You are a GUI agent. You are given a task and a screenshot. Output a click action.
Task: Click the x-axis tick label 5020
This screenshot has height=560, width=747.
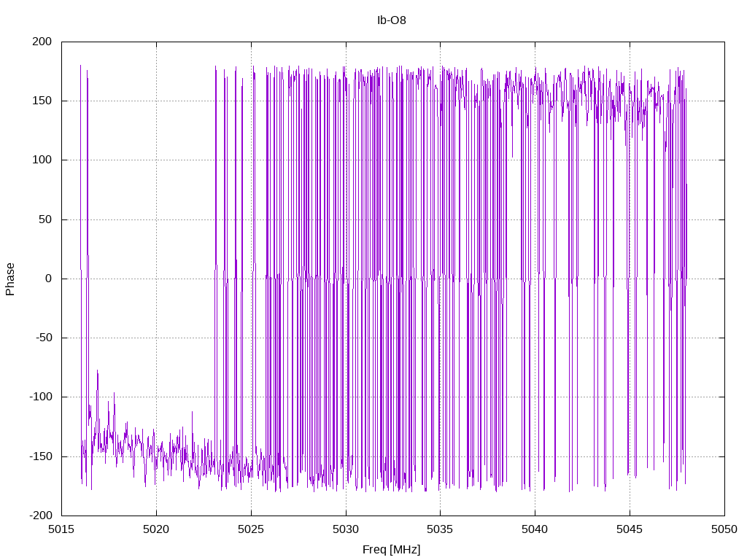tap(156, 529)
